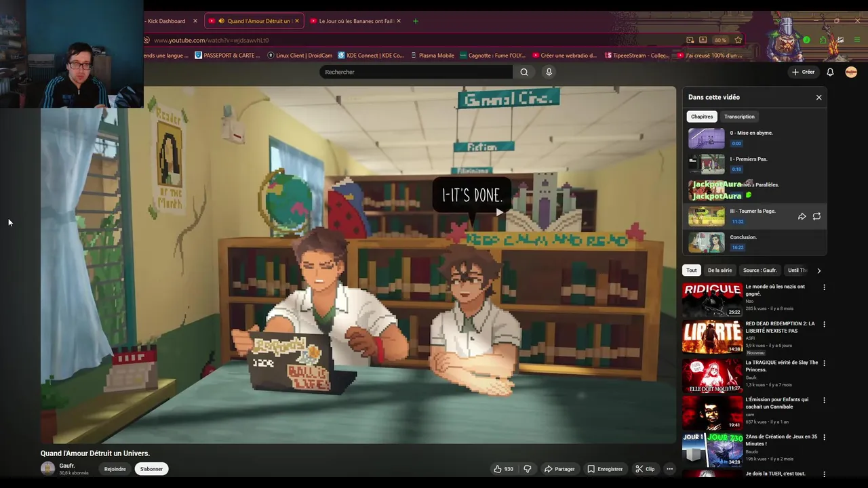Open the more actions ellipsis under video
The height and width of the screenshot is (488, 868).
pyautogui.click(x=669, y=469)
